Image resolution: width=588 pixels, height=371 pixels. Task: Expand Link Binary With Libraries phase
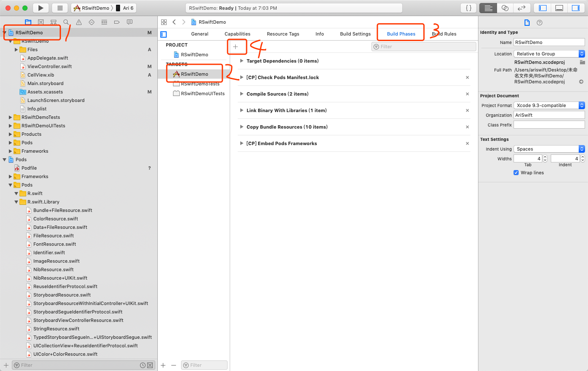tap(242, 110)
